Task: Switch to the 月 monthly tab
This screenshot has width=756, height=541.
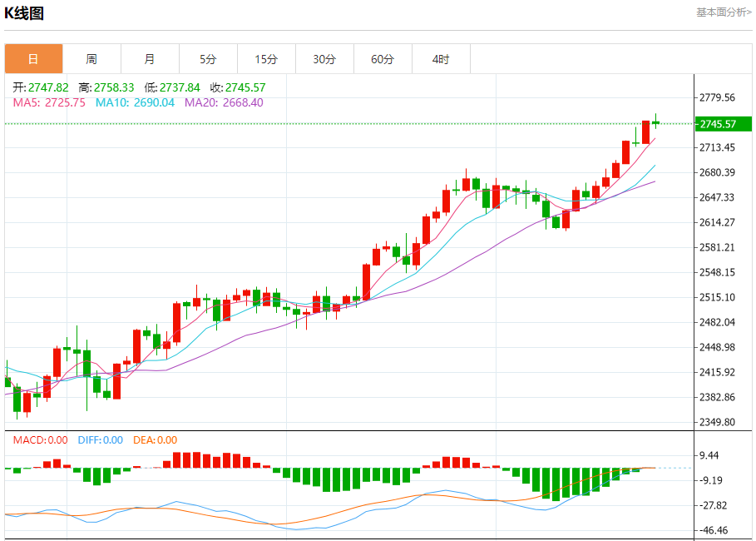Action: (x=150, y=59)
